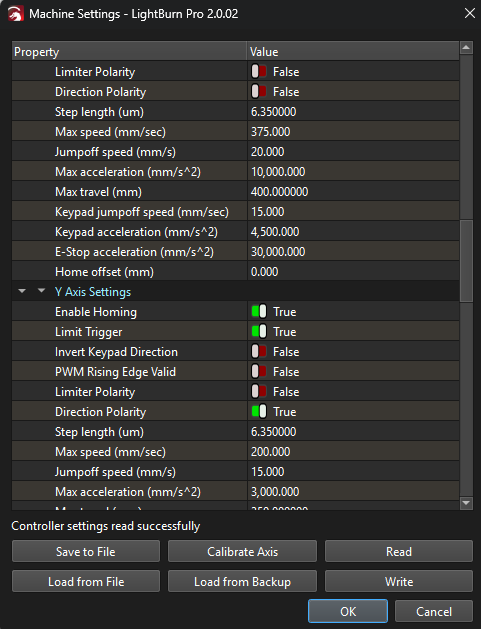
Task: Click Write to send settings
Action: 399,582
